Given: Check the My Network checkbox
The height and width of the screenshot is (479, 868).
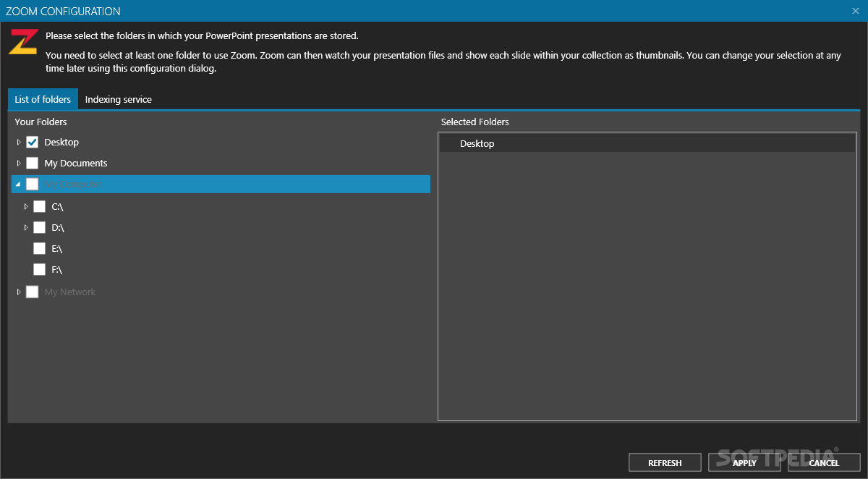Looking at the screenshot, I should (x=33, y=292).
